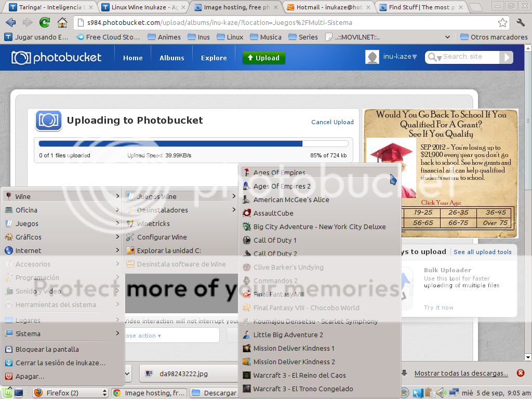Click the search go arrow button
This screenshot has width=532, height=399.
506,57
